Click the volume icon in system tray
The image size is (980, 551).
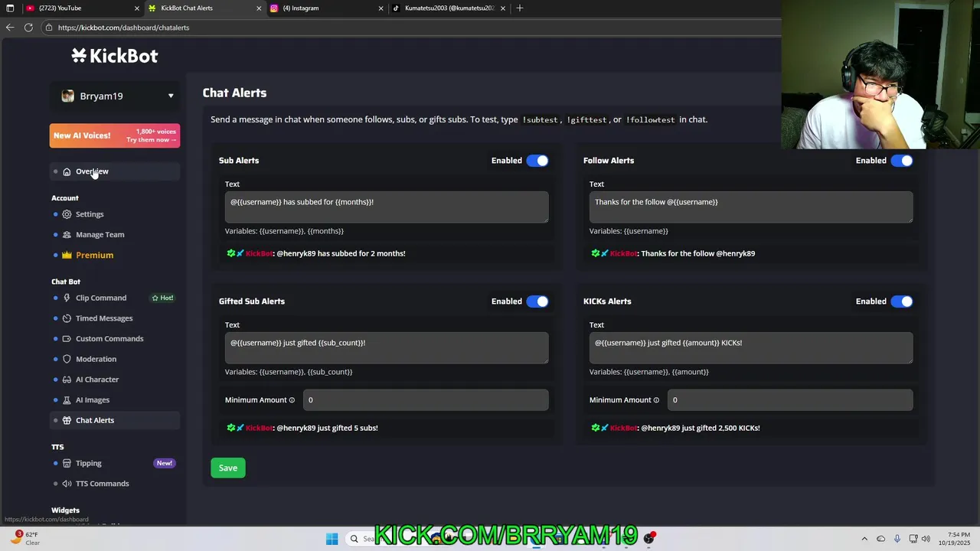(926, 539)
